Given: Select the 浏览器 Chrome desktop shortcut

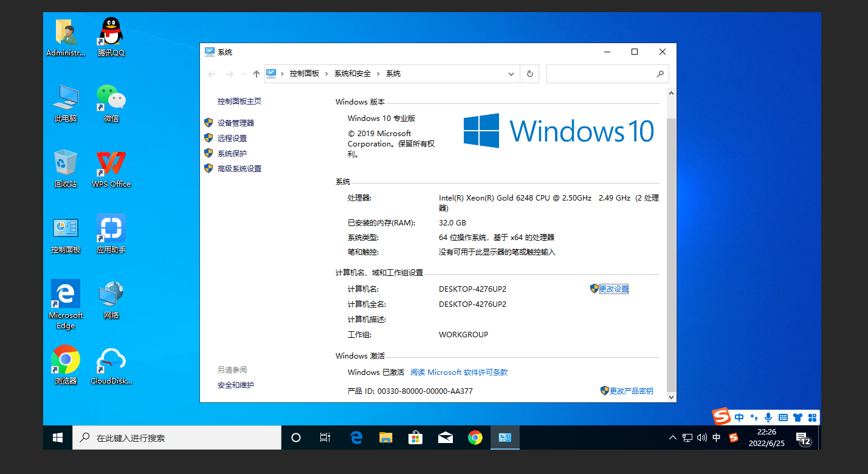Looking at the screenshot, I should (66, 366).
